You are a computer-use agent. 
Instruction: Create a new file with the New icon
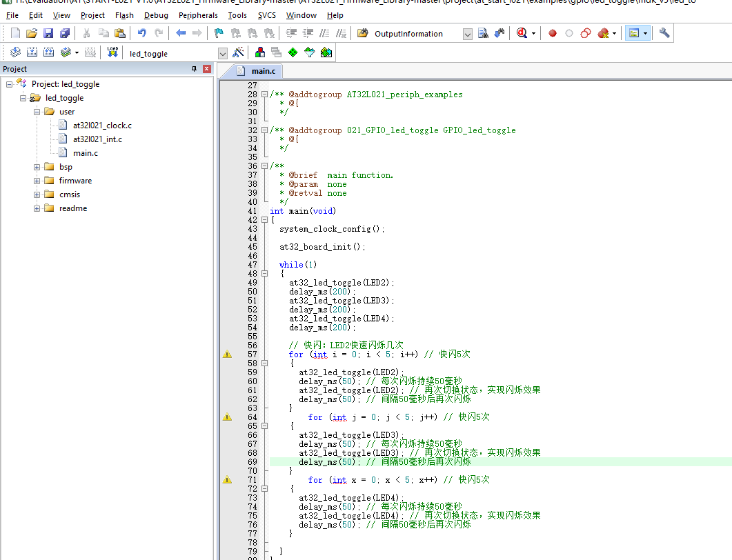[x=15, y=33]
